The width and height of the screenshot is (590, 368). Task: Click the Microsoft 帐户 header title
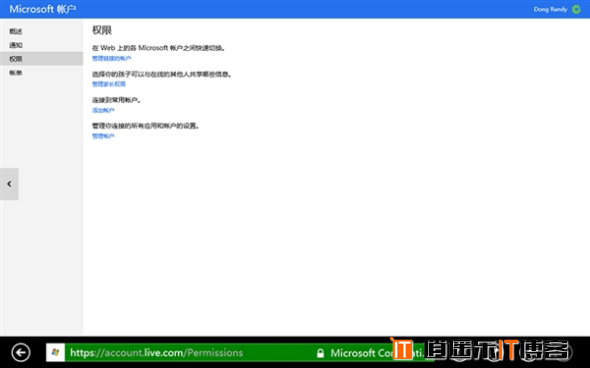point(43,9)
